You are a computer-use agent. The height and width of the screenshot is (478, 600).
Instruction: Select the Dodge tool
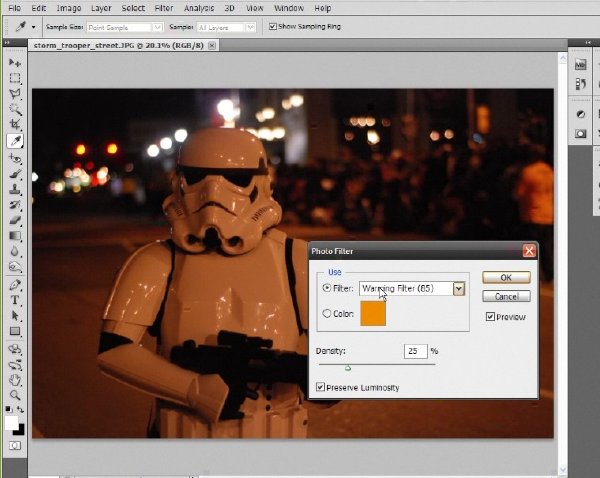(x=15, y=267)
